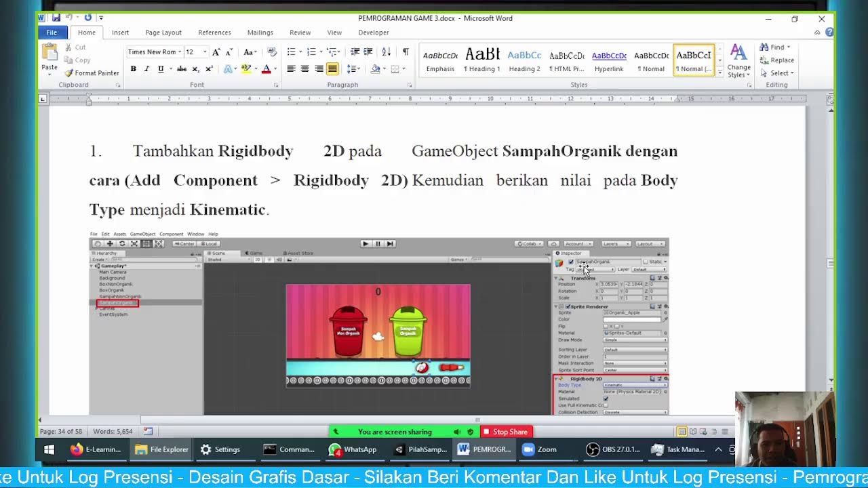Image resolution: width=868 pixels, height=488 pixels.
Task: Apply italic formatting
Action: (x=146, y=69)
